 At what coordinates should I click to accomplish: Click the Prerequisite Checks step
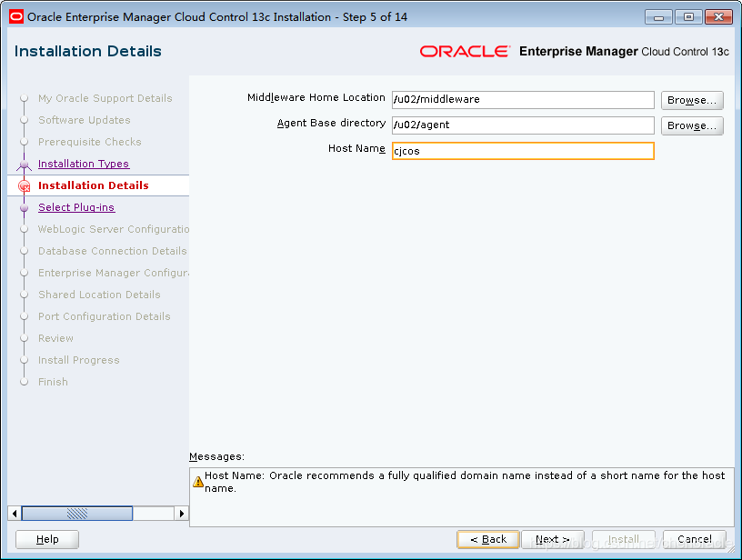[x=89, y=142]
